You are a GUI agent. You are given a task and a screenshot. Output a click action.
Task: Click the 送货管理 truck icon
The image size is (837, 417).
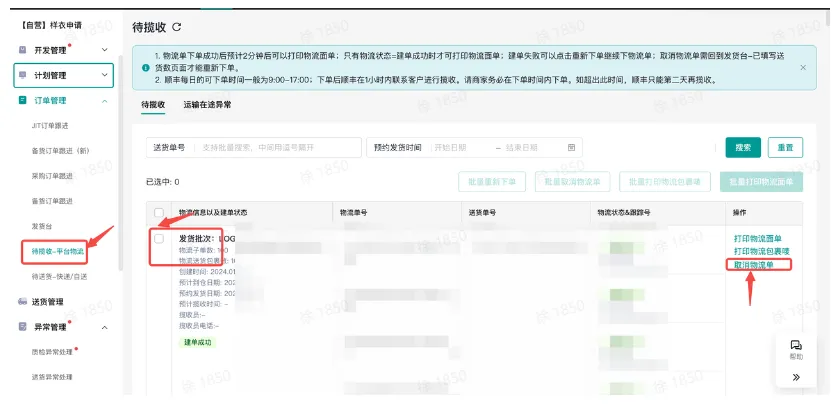tap(22, 302)
